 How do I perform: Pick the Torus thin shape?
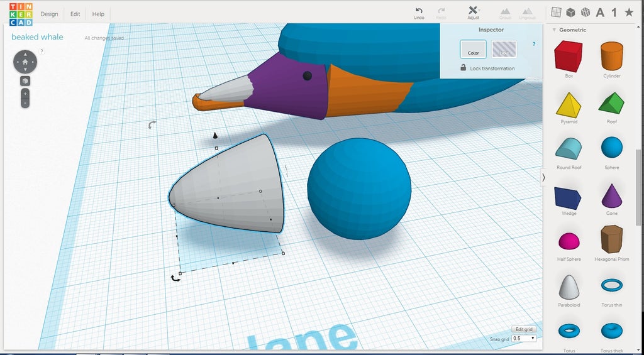pyautogui.click(x=612, y=285)
